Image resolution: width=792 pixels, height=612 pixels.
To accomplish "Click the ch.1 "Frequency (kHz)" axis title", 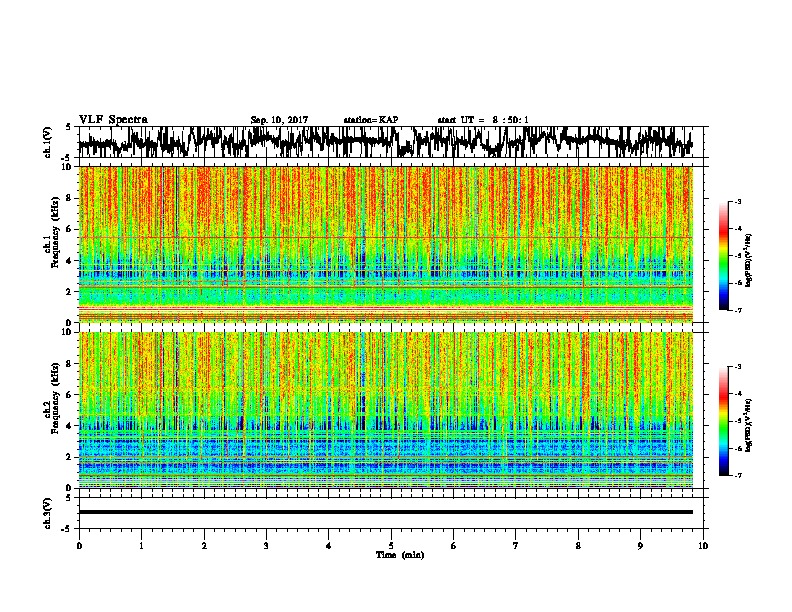I will pyautogui.click(x=55, y=232).
